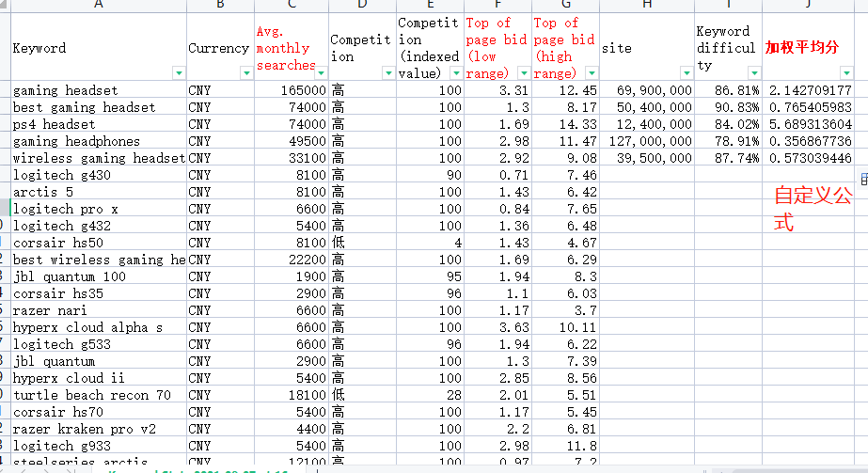The width and height of the screenshot is (868, 473).
Task: Select the cell 'corsair hs50'
Action: [x=99, y=243]
